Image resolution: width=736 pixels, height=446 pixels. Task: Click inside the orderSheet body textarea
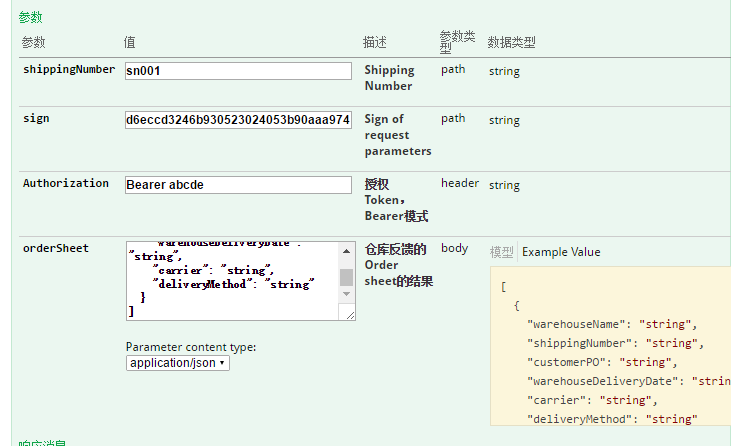click(232, 282)
